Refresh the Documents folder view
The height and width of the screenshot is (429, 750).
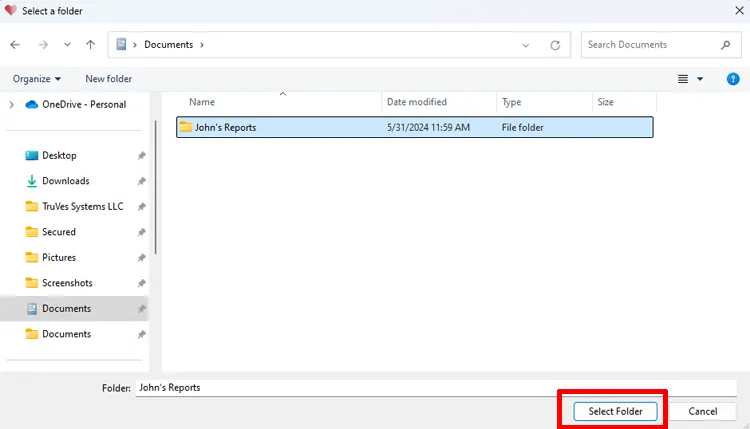tap(555, 45)
